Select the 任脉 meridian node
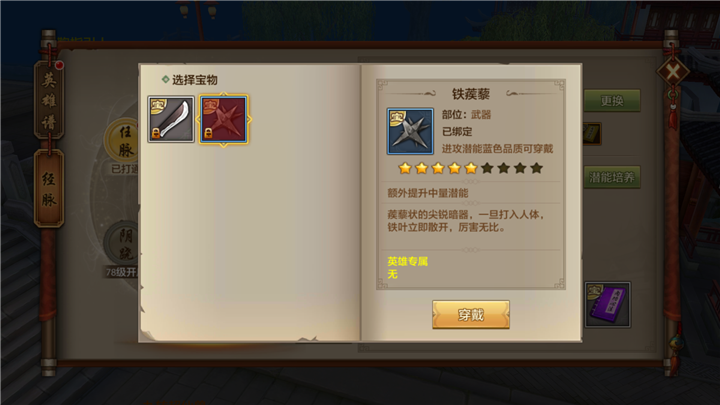This screenshot has width=720, height=405. [x=123, y=141]
